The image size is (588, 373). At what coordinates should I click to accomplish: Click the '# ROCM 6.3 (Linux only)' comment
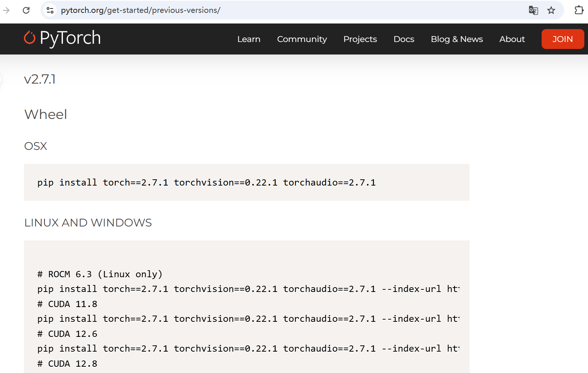coord(100,274)
